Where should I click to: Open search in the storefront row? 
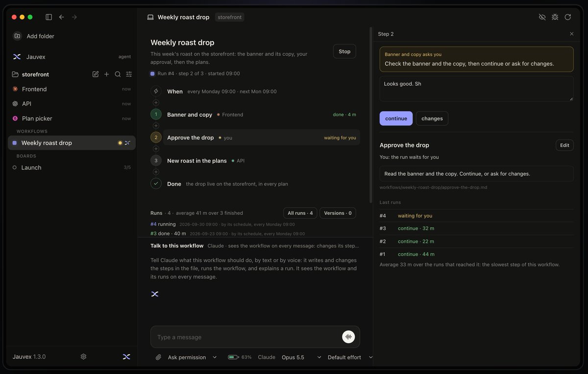118,74
